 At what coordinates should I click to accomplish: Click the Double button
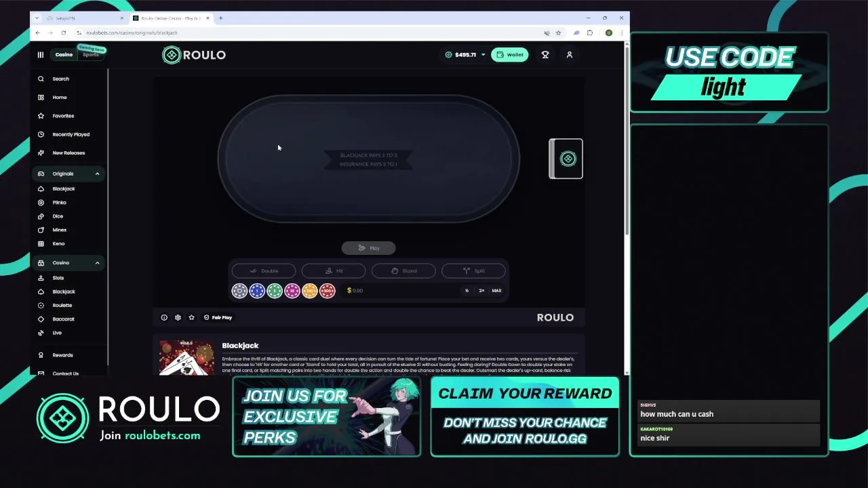click(x=264, y=271)
